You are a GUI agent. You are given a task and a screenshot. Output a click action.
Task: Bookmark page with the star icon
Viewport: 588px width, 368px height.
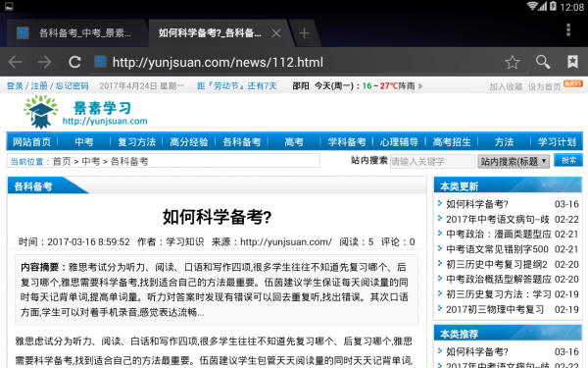[x=513, y=62]
